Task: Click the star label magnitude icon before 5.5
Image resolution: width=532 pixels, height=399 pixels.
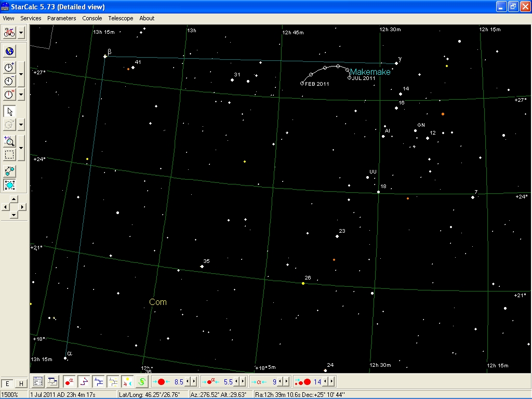Action: pyautogui.click(x=211, y=382)
